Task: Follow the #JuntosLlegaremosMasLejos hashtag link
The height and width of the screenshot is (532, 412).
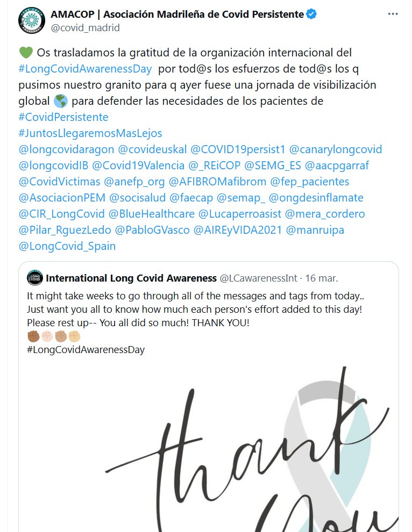Action: click(x=90, y=133)
